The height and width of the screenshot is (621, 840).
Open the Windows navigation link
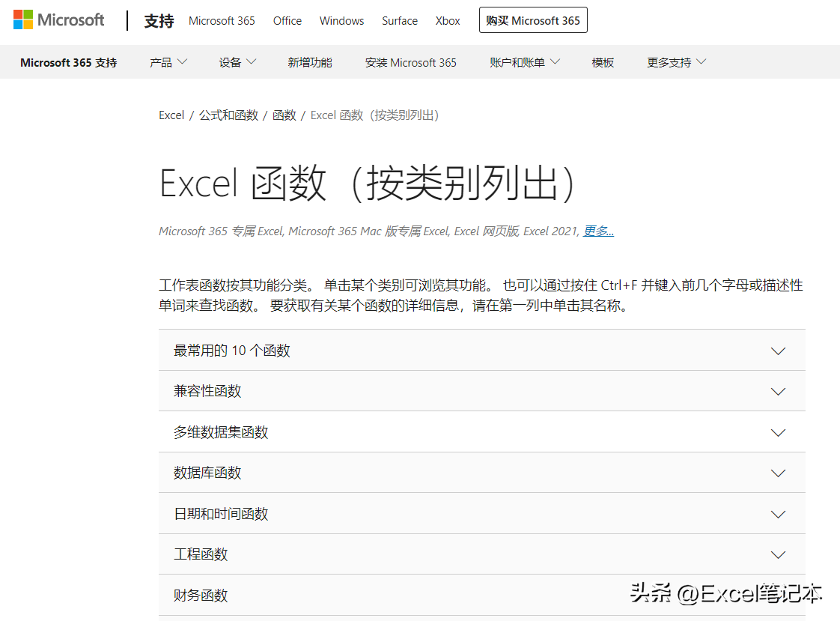click(342, 21)
